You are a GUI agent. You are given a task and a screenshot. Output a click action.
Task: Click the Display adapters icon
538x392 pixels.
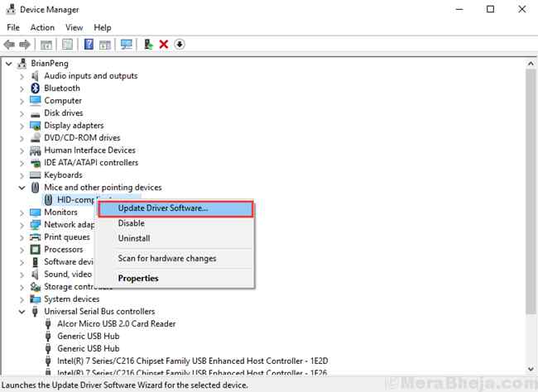[35, 126]
